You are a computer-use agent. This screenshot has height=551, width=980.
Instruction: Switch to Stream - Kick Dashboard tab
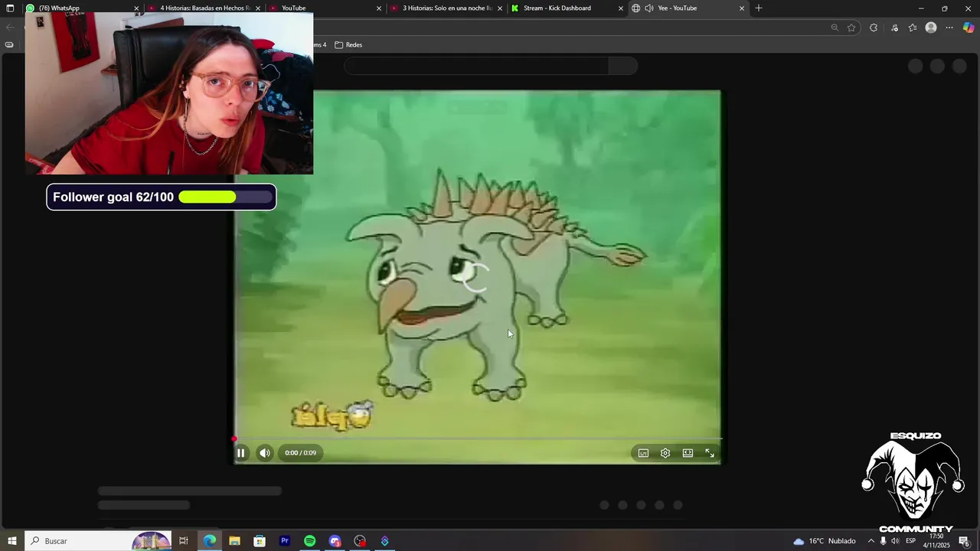[567, 8]
